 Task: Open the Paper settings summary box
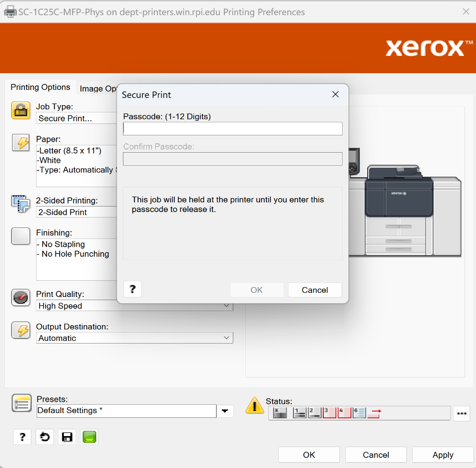tap(76, 166)
